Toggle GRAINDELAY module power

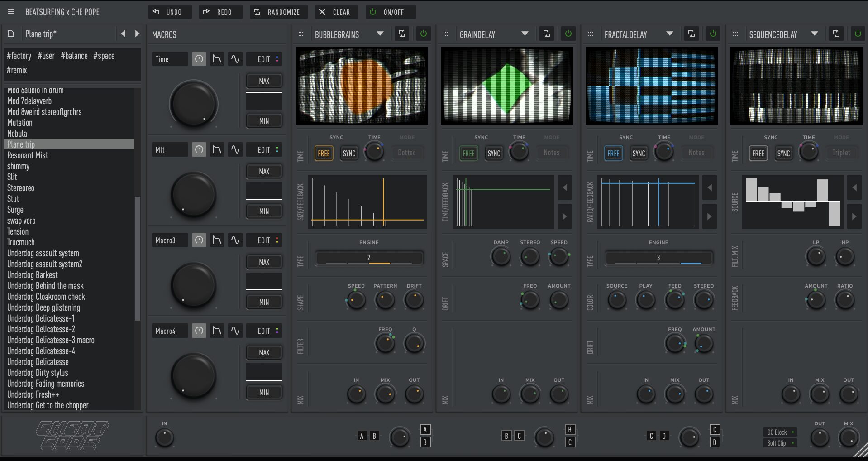click(x=568, y=34)
